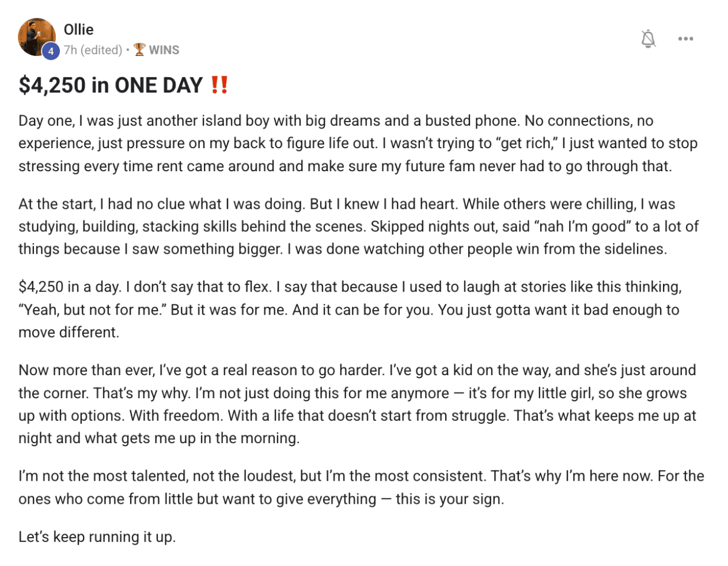Click the post title $4,250 in ONE DAY
728x566 pixels.
pyautogui.click(x=111, y=85)
